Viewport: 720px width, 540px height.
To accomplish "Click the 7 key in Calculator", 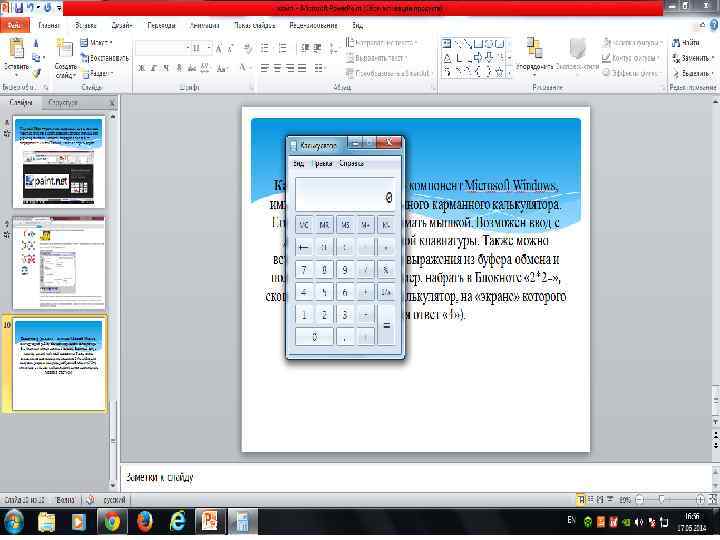I will tap(304, 270).
